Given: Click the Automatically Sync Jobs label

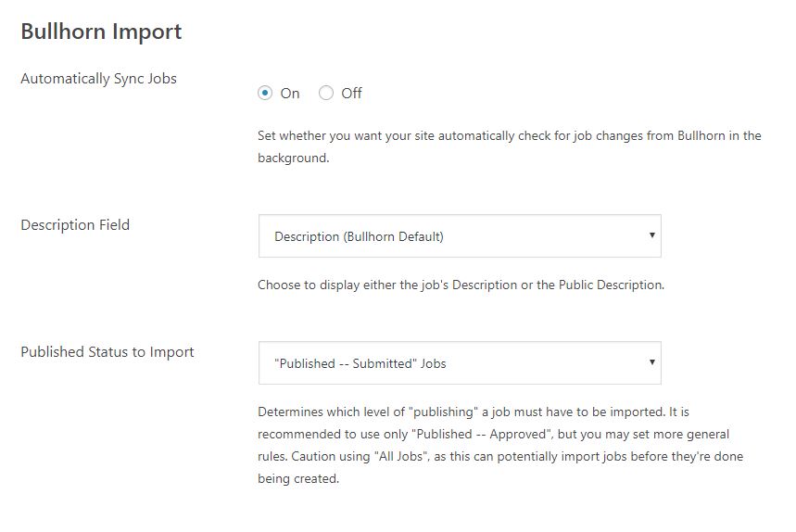Looking at the screenshot, I should point(98,79).
